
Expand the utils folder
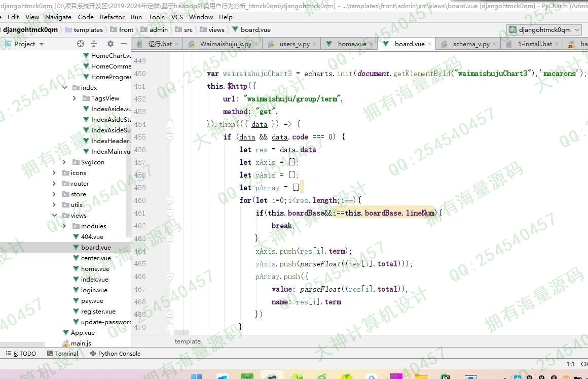54,205
